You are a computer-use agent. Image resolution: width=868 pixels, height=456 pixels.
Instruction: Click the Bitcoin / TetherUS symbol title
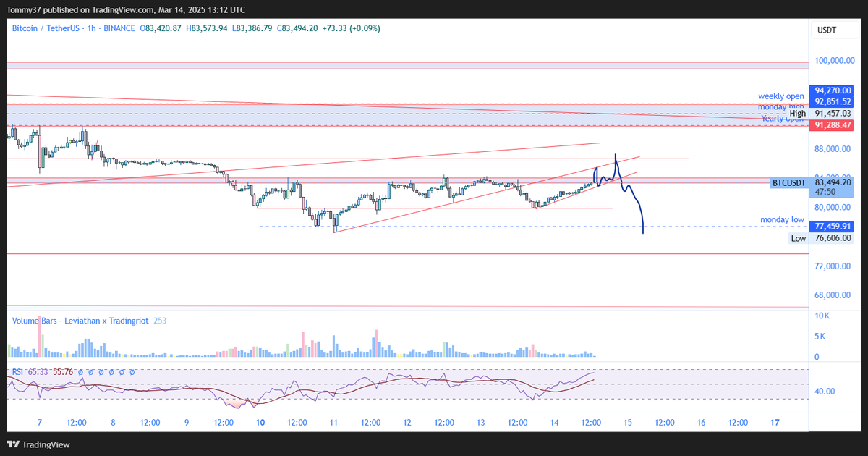pyautogui.click(x=47, y=28)
